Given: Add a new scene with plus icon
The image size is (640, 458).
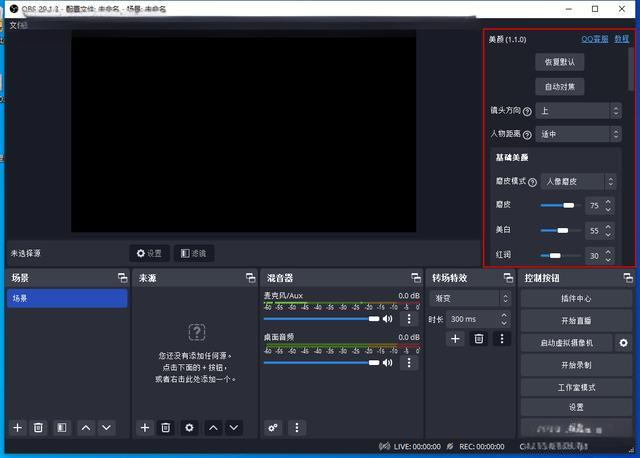Looking at the screenshot, I should tap(17, 427).
